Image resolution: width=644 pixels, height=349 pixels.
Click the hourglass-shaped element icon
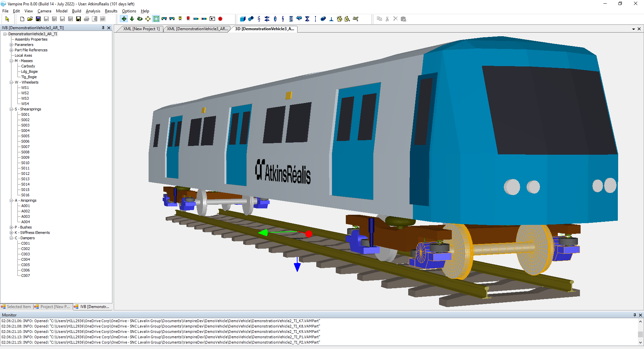[307, 19]
